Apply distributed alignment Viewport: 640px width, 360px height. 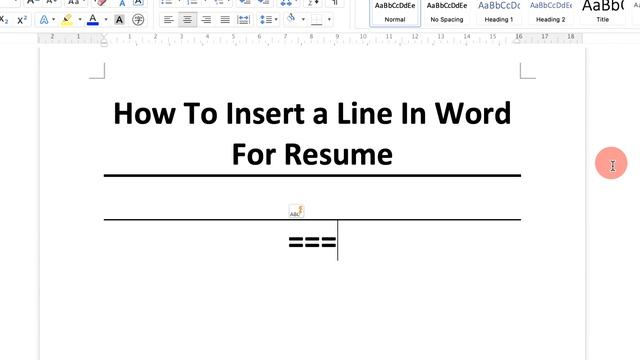point(243,20)
